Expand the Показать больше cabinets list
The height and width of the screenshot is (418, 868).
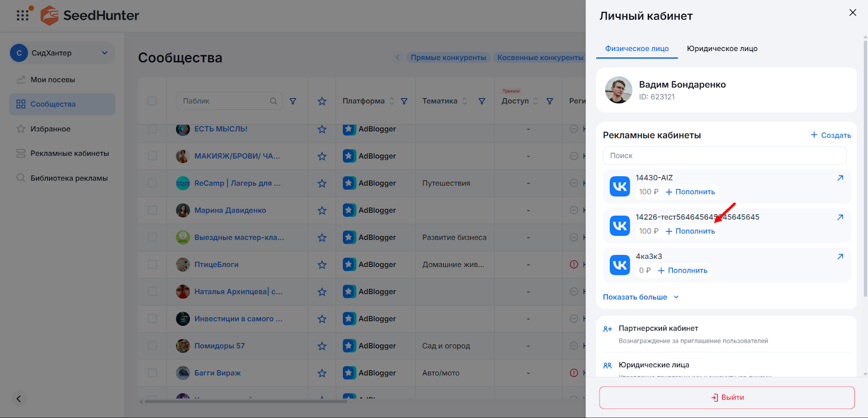tap(641, 297)
